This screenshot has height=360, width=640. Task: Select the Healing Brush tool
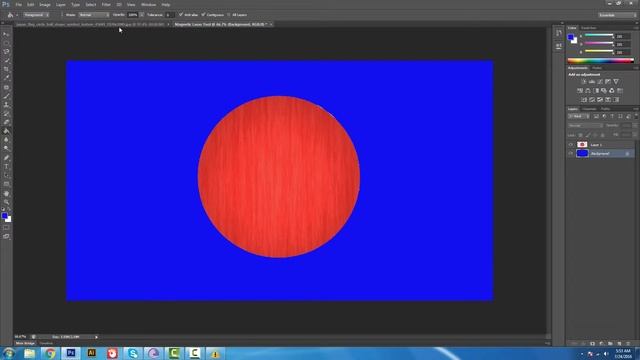pos(6,87)
